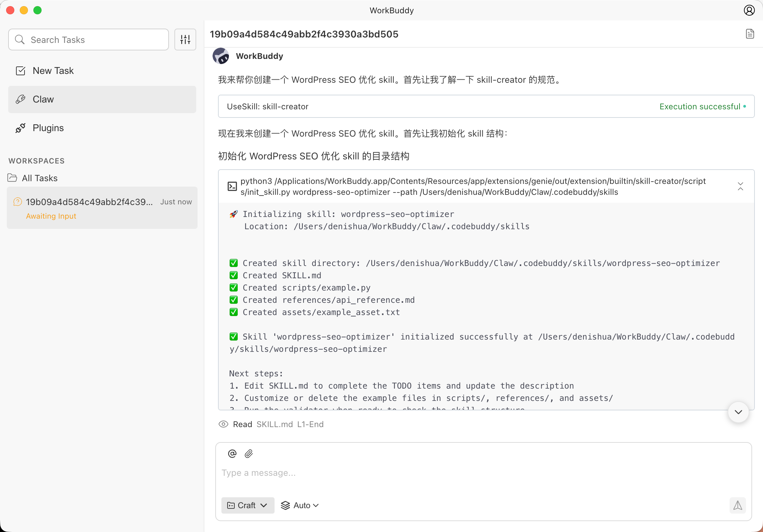
Task: Focus the Search Tasks field
Action: click(89, 40)
